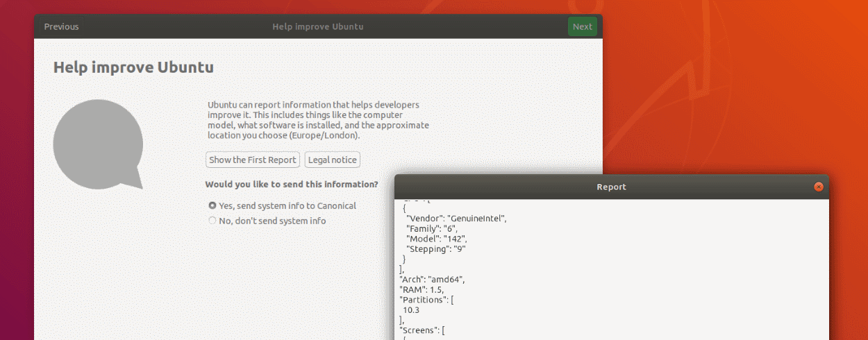Click the Would you like to send this information? text
Image resolution: width=868 pixels, height=340 pixels.
(292, 185)
